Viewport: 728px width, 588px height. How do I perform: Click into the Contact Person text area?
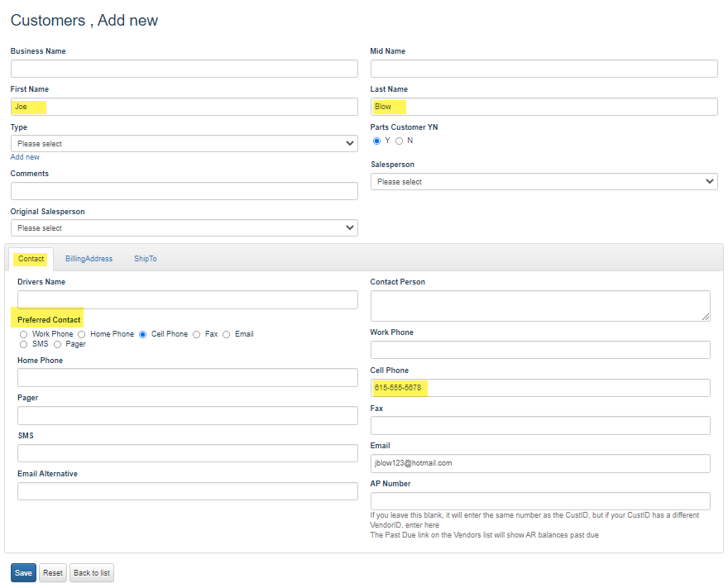[x=540, y=306]
